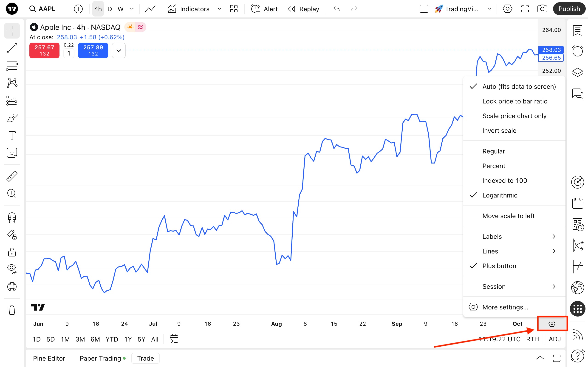This screenshot has width=588, height=367.
Task: Select Percent scale mode
Action: 493,166
